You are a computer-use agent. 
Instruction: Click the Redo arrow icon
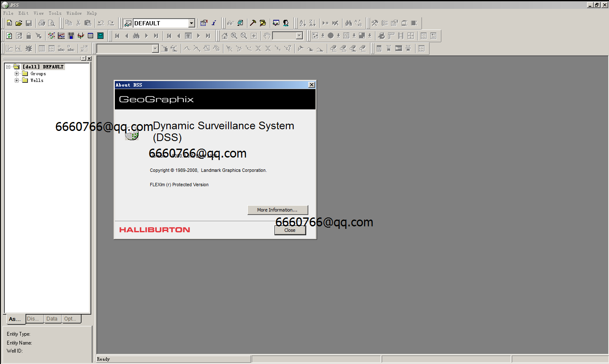(111, 23)
